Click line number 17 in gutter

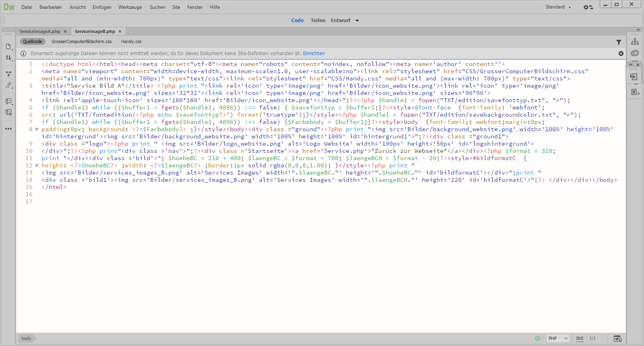29,202
